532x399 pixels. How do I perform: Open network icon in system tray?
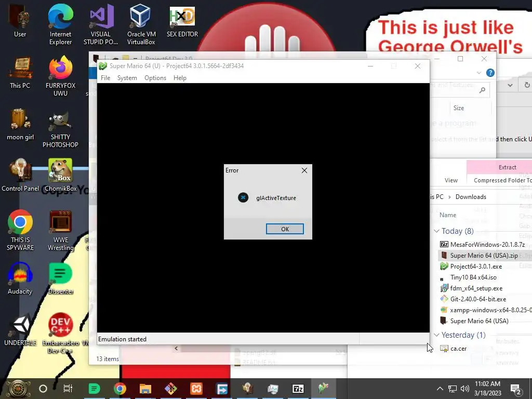pos(453,389)
